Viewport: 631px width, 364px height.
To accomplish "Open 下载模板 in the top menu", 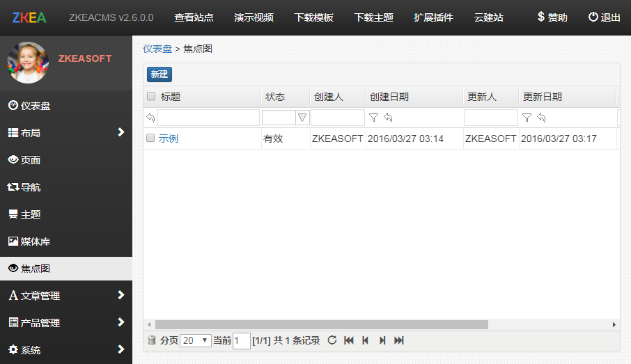I will [313, 17].
